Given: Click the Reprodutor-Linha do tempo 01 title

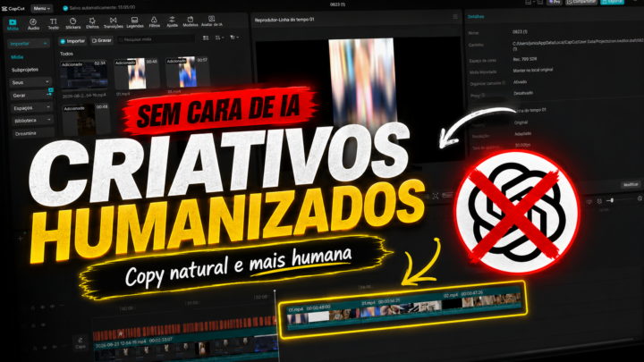Looking at the screenshot, I should pyautogui.click(x=284, y=20).
